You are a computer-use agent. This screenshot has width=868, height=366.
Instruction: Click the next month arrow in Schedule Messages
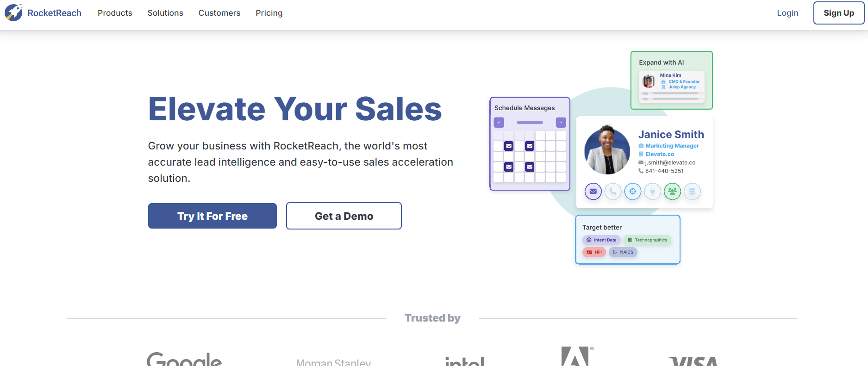(x=561, y=123)
